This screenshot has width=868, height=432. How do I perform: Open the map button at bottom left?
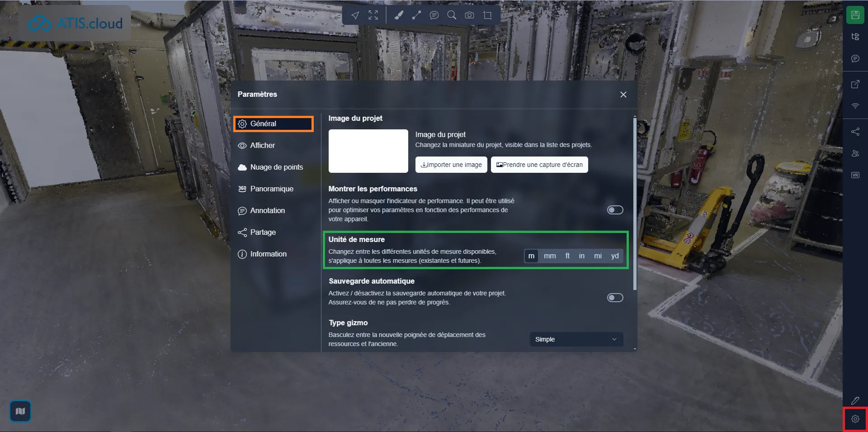[20, 411]
